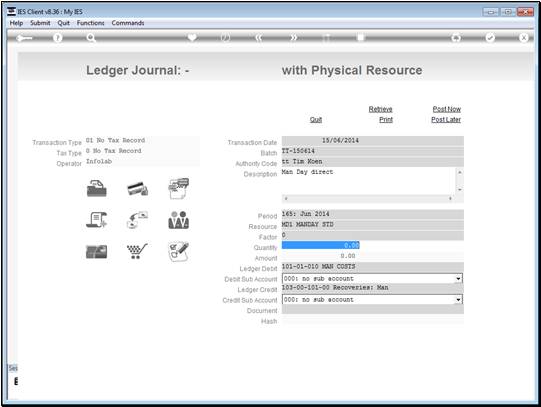Click the Post Now link
Image resolution: width=541 pixels, height=407 pixels.
tap(446, 109)
